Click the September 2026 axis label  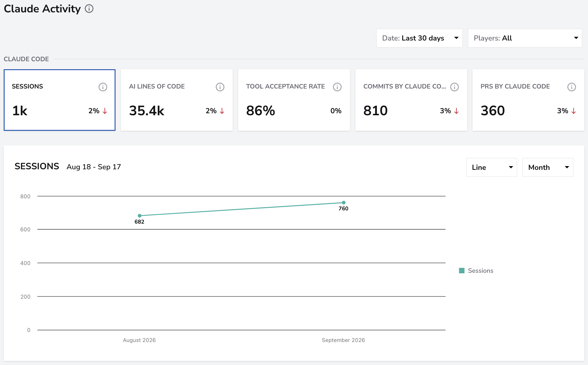pyautogui.click(x=343, y=340)
